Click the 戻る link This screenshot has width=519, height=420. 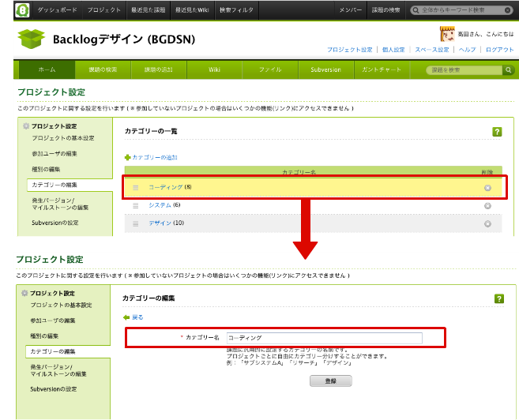(x=137, y=317)
